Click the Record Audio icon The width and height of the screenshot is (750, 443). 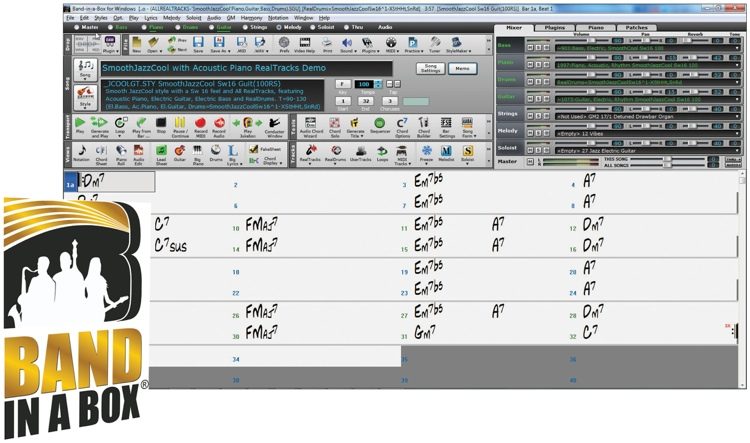[219, 126]
